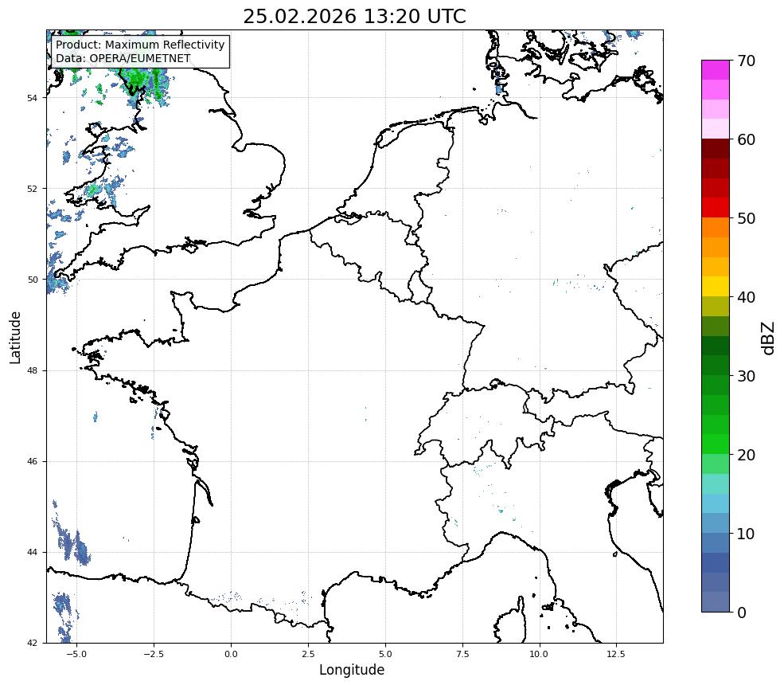
Task: Click the bright red colorbar segment above 50
Action: click(716, 208)
